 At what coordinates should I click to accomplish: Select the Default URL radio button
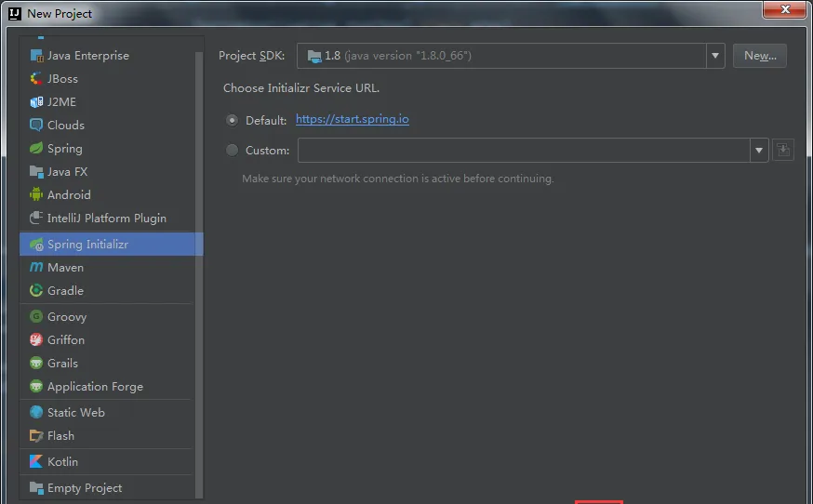coord(233,120)
